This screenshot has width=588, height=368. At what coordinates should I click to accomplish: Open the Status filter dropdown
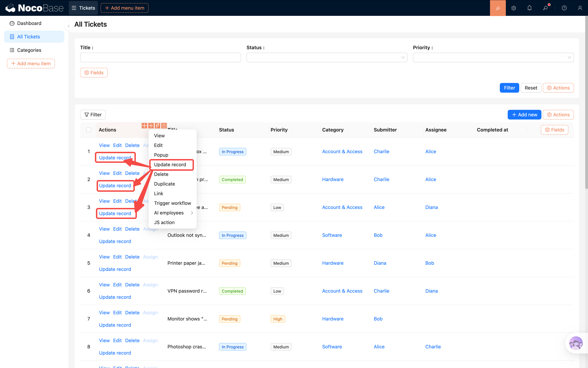point(327,57)
